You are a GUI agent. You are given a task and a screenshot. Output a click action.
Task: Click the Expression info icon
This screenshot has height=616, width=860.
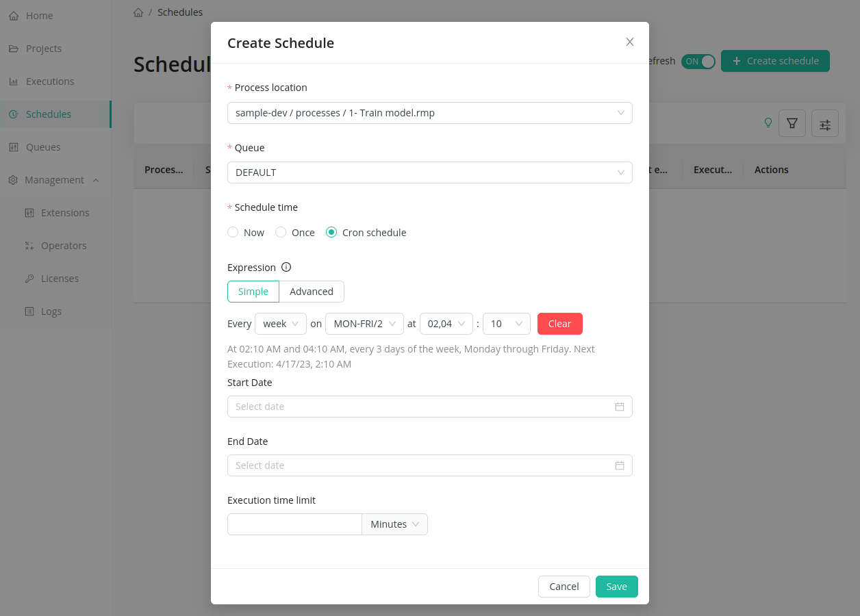[286, 268]
